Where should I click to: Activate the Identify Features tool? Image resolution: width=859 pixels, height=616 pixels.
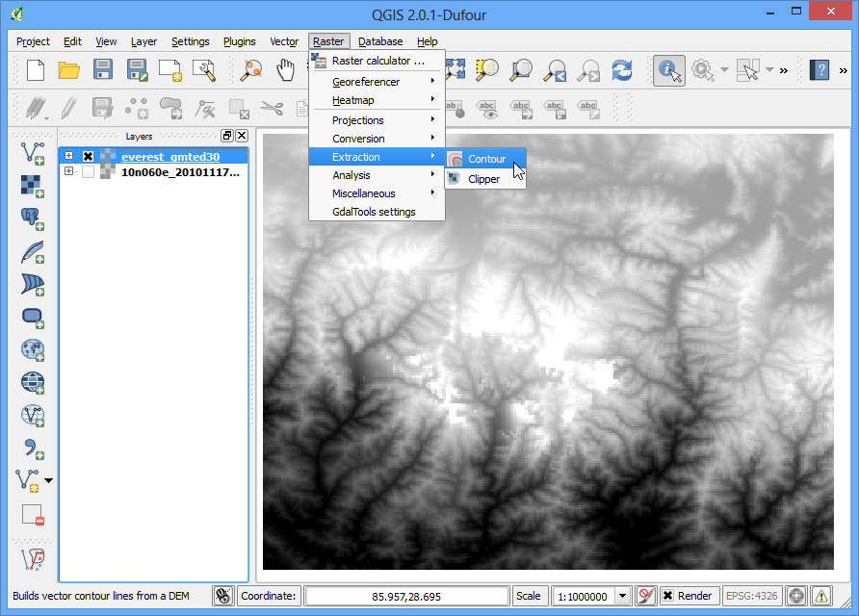point(668,69)
